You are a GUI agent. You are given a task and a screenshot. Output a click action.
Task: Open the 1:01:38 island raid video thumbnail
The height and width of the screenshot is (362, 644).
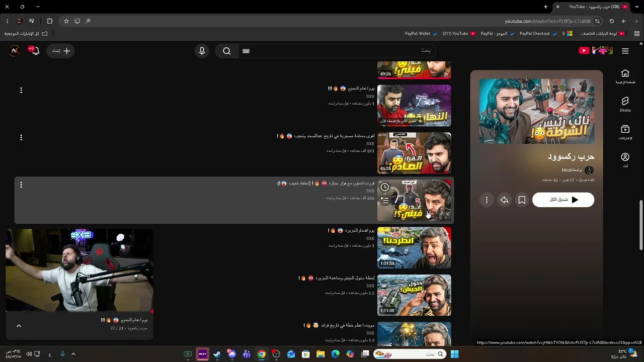tap(414, 247)
